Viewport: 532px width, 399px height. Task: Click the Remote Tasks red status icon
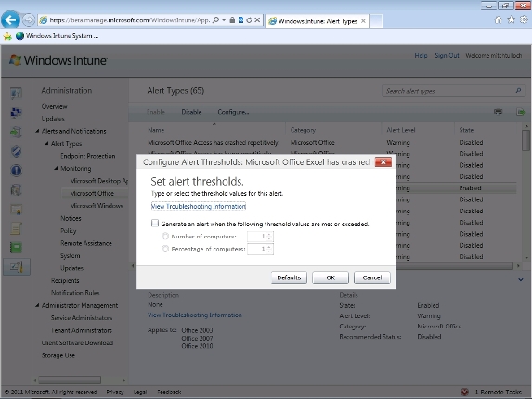[x=464, y=392]
